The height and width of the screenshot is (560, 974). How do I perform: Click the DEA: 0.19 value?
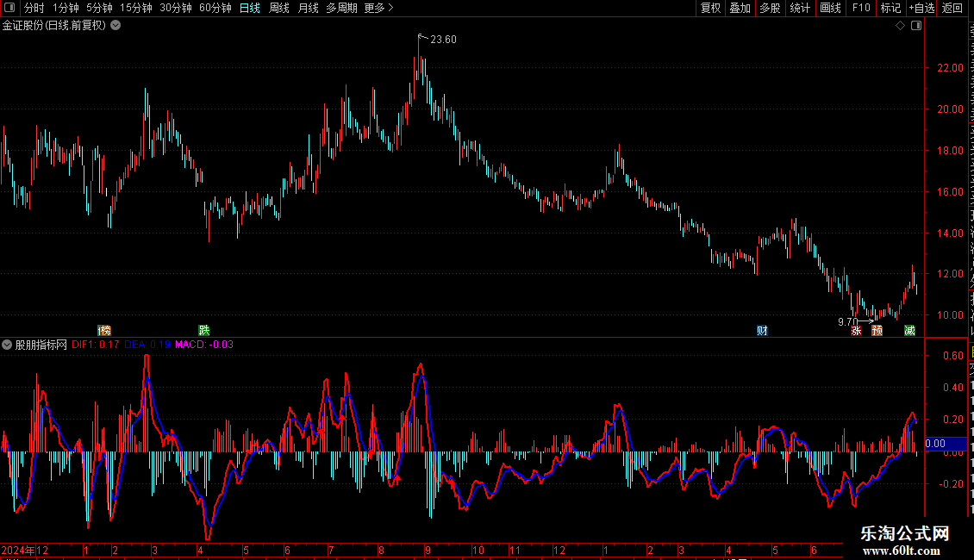(147, 345)
